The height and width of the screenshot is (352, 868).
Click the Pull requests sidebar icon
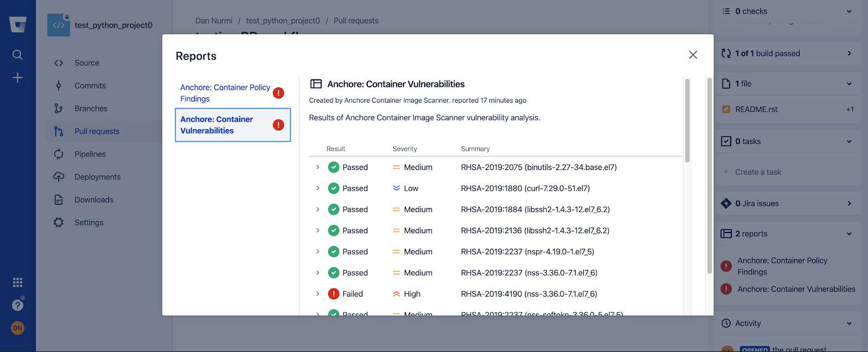click(x=59, y=131)
